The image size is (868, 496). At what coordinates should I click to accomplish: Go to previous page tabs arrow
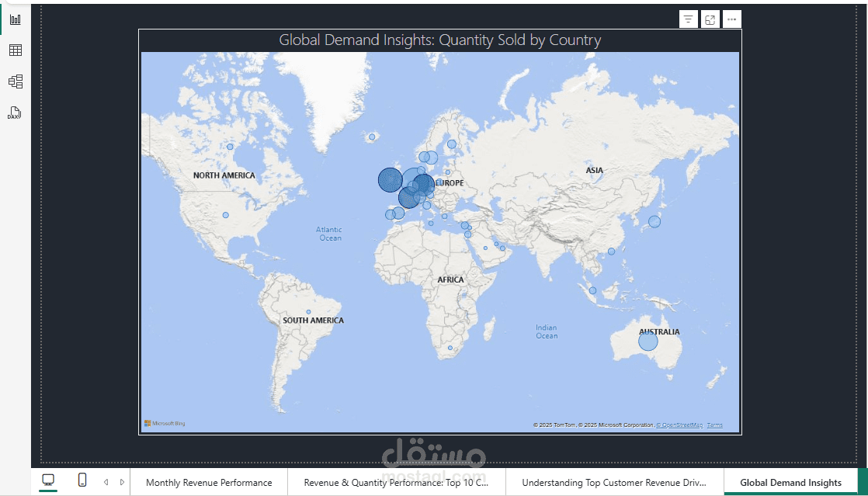coord(106,482)
